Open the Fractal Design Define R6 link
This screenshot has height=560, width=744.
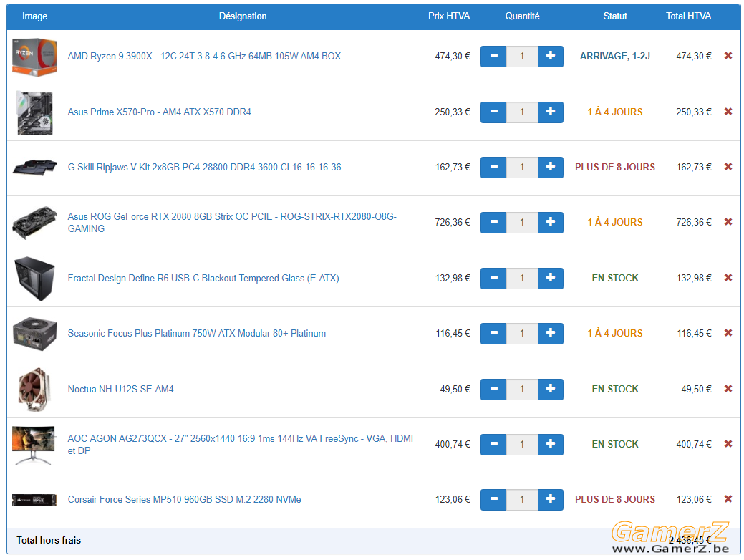[x=203, y=278]
